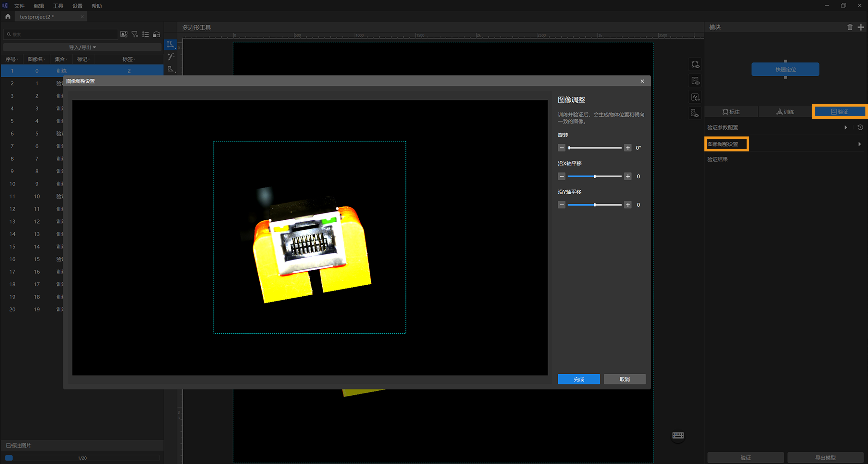868x464 pixels.
Task: Switch to the 训练 tab
Action: point(785,112)
